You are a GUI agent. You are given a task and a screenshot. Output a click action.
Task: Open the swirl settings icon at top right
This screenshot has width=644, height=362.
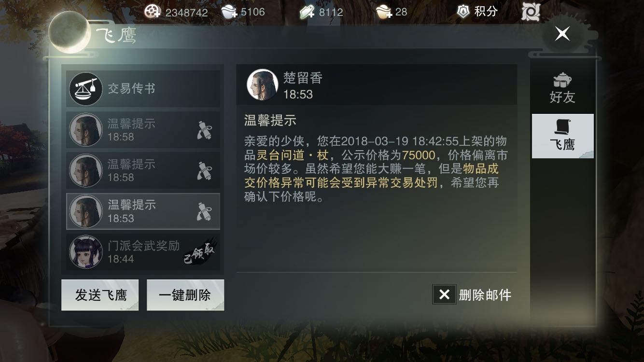coord(531,12)
